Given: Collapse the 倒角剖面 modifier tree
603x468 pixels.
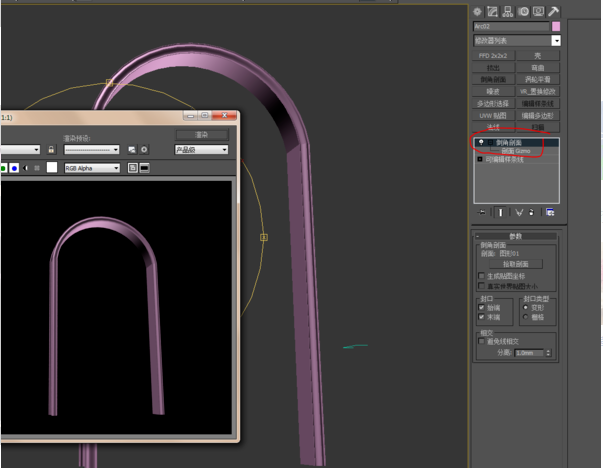Looking at the screenshot, I should point(490,143).
